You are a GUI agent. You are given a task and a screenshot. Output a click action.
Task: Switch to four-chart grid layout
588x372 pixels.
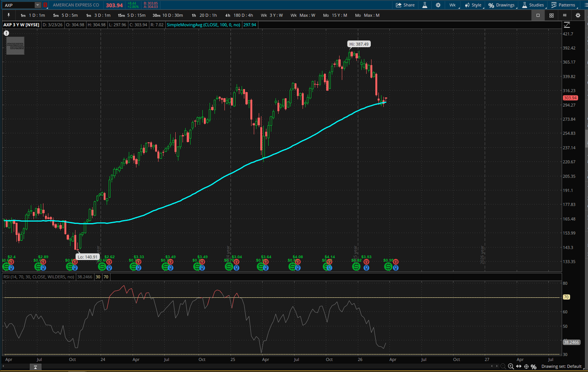point(551,15)
